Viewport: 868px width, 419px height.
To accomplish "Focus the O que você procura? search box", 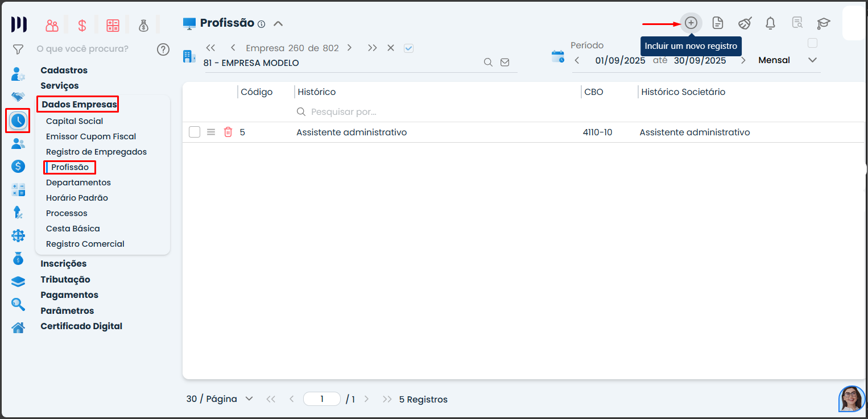I will click(x=82, y=49).
